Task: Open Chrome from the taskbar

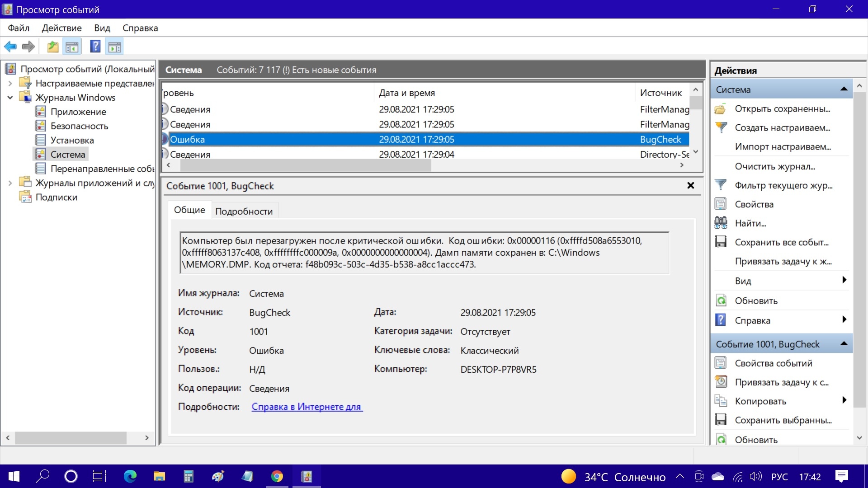Action: 277,476
